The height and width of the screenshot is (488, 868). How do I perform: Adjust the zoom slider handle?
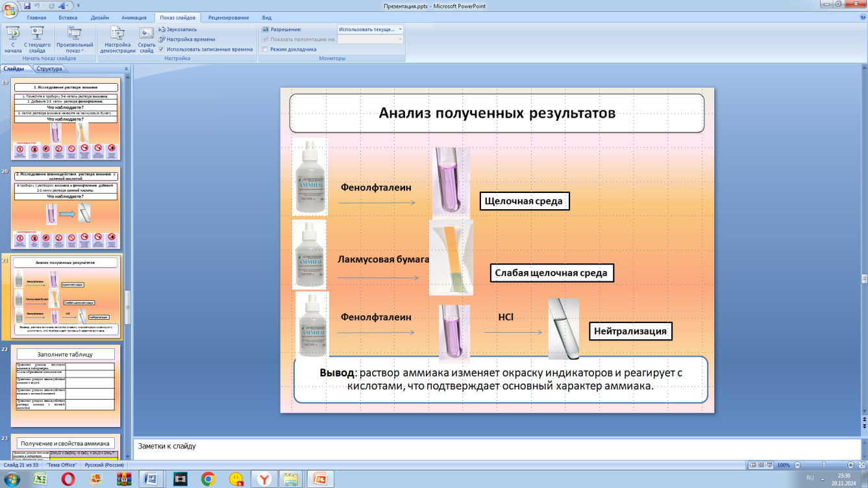pos(824,465)
